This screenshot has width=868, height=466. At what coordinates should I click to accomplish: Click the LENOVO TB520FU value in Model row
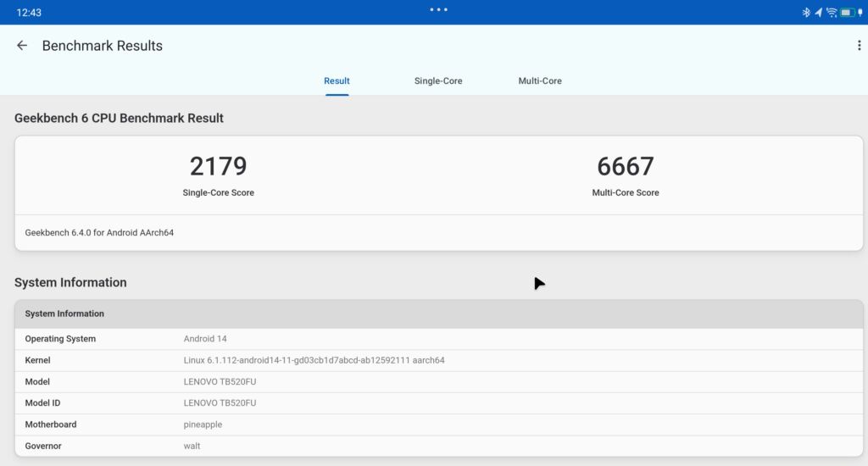(220, 382)
